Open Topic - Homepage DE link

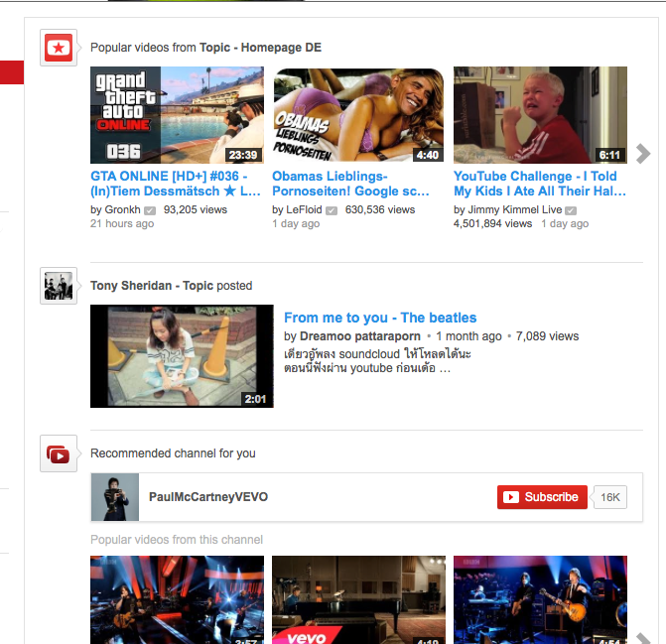tap(260, 48)
